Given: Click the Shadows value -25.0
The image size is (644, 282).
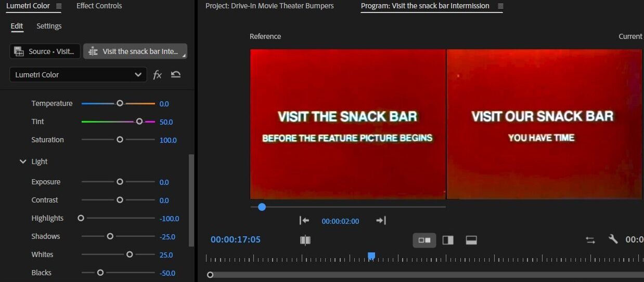Looking at the screenshot, I should pos(167,237).
